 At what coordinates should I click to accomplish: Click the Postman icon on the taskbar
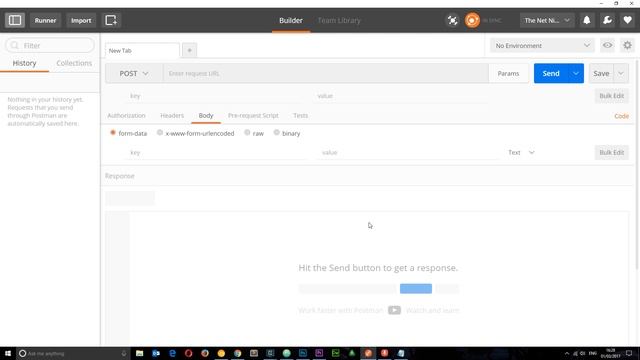[368, 353]
